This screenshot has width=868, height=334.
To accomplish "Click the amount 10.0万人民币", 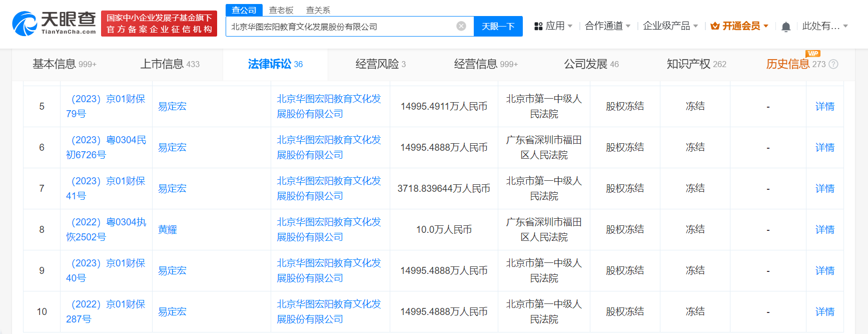I will pyautogui.click(x=444, y=229).
